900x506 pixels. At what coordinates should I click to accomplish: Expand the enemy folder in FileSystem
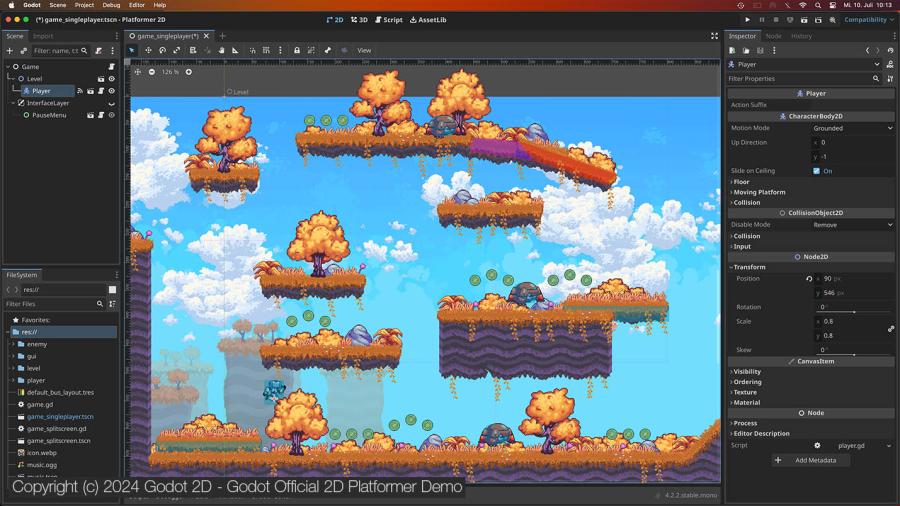click(x=13, y=344)
